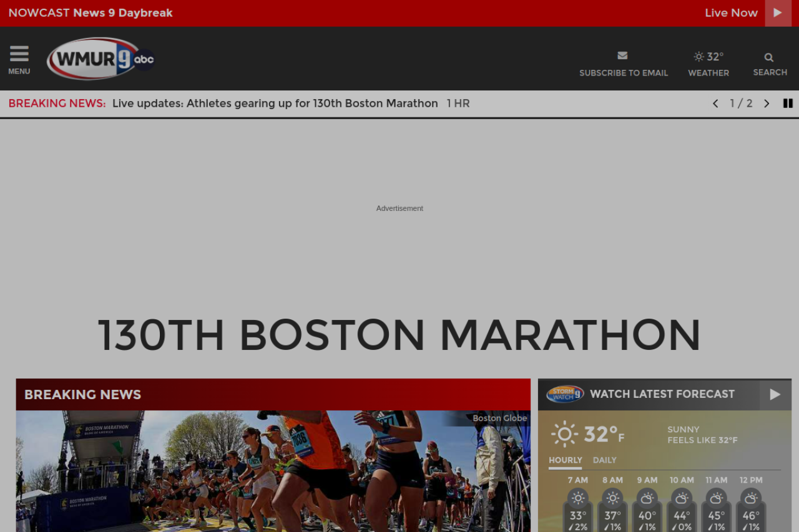This screenshot has width=799, height=532.
Task: Pause the breaking news ticker
Action: [788, 104]
